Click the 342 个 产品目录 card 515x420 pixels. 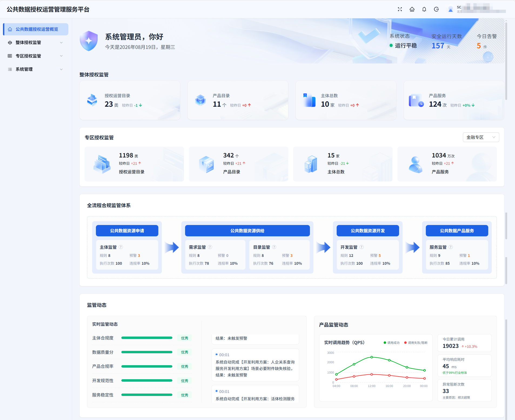coord(239,164)
